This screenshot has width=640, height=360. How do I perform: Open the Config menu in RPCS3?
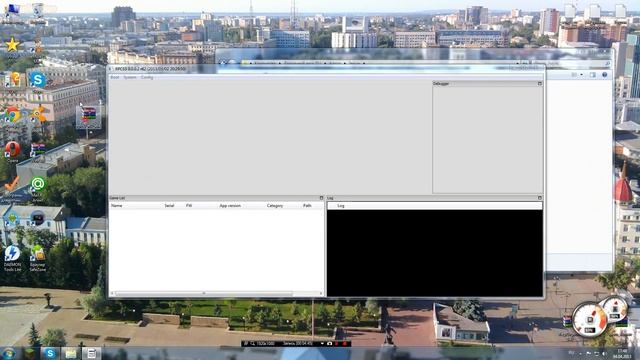[147, 77]
